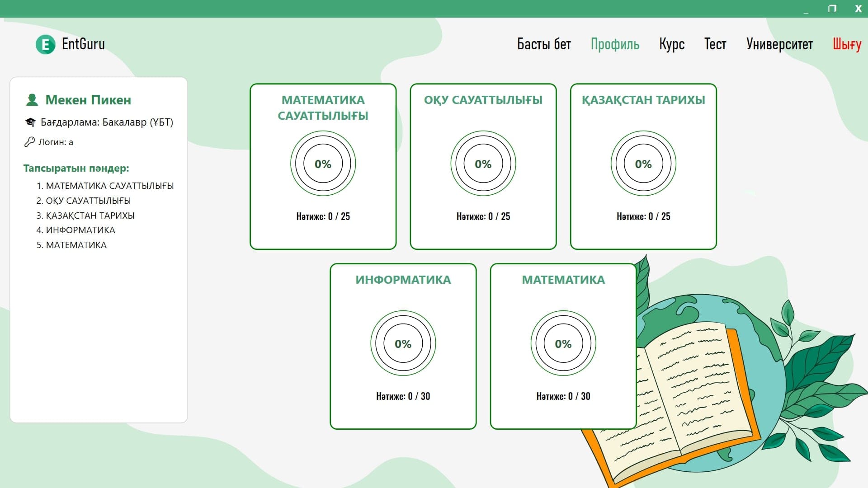Select the Профиль navigation link
This screenshot has width=868, height=488.
(x=615, y=44)
